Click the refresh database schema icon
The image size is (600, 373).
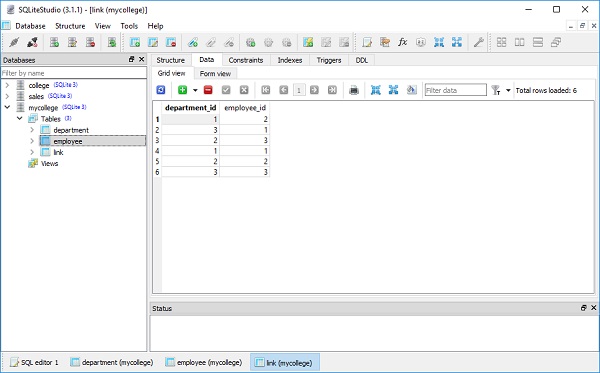pyautogui.click(x=112, y=42)
